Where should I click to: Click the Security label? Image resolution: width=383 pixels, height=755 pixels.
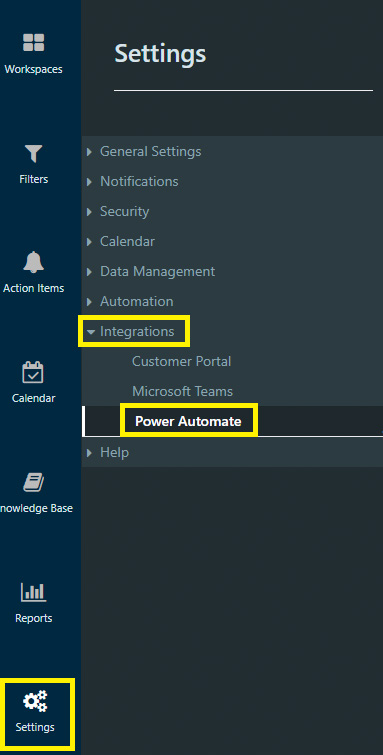pos(124,211)
